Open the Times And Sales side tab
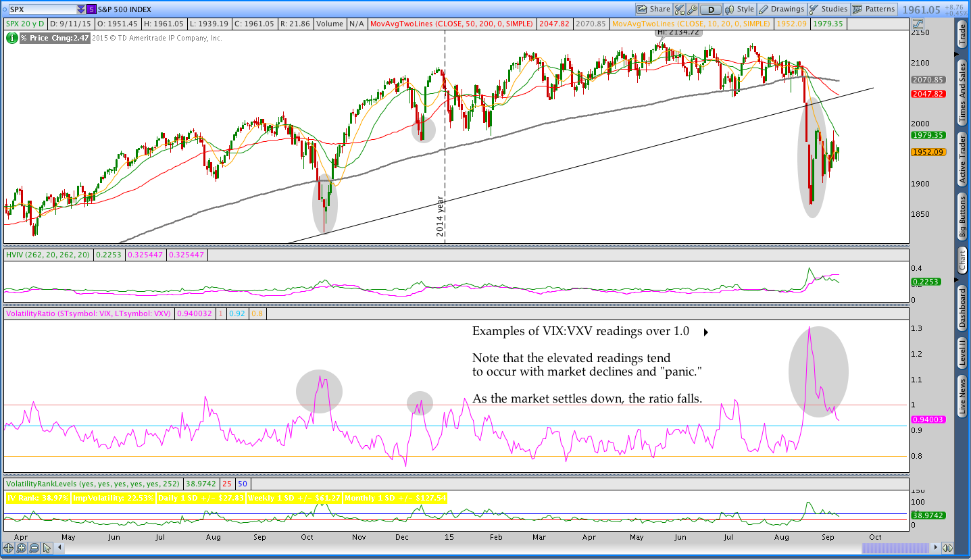Viewport: 971px width, 560px height. pos(963,92)
